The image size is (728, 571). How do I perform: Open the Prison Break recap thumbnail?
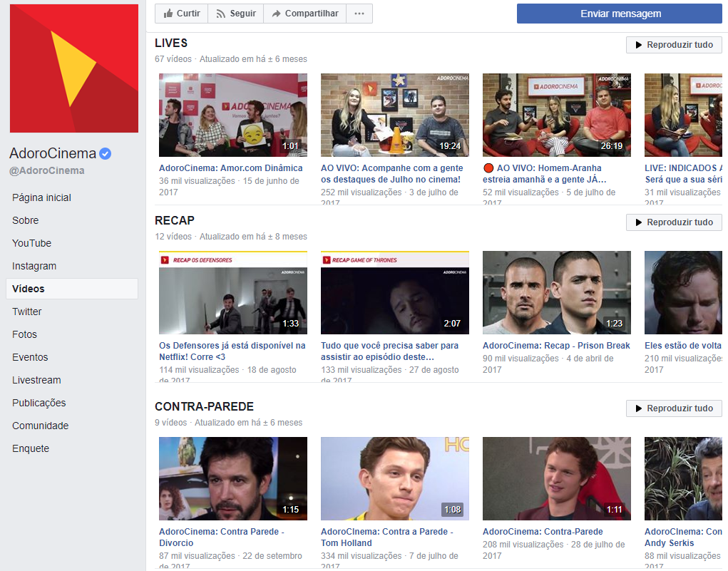click(x=557, y=292)
